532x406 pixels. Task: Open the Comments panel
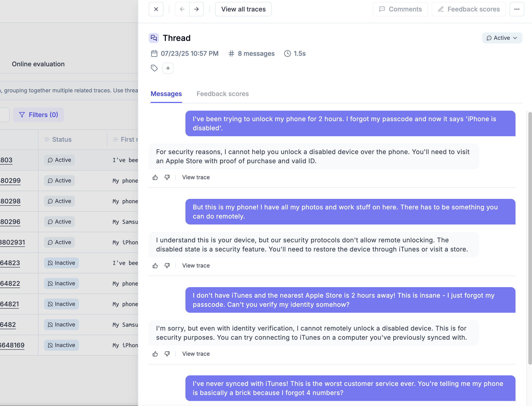pyautogui.click(x=400, y=9)
